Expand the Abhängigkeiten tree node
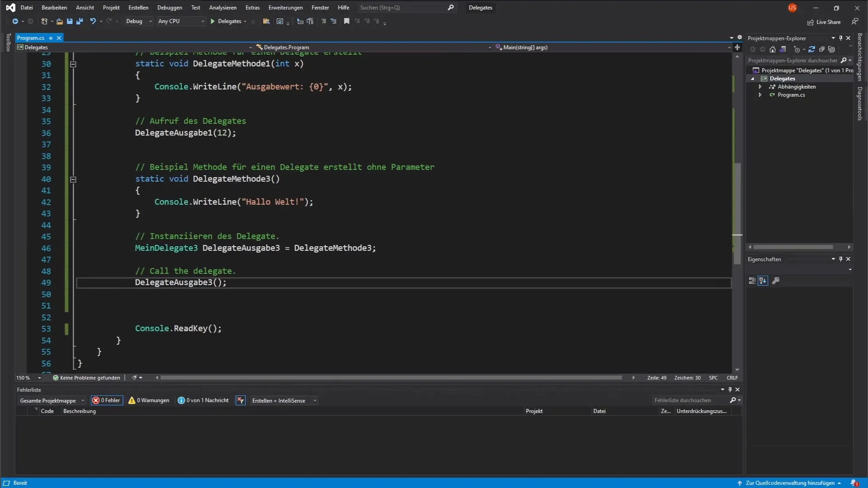The image size is (868, 488). pyautogui.click(x=760, y=87)
